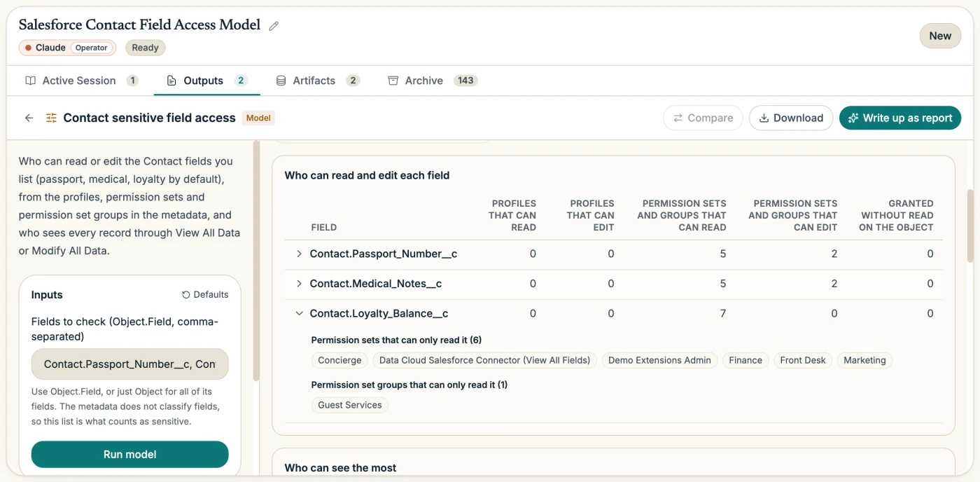Click the Salesforce Contact Field Access Model title
The width and height of the screenshot is (980, 482).
coord(139,25)
